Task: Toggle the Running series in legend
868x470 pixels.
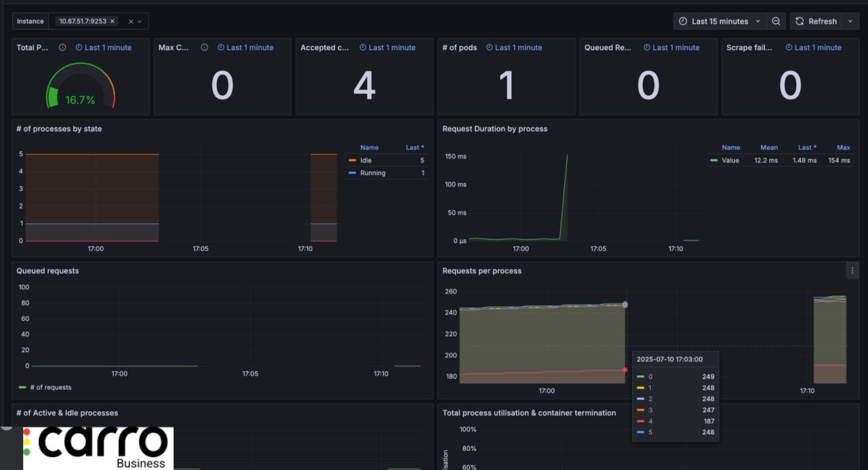Action: pyautogui.click(x=372, y=173)
